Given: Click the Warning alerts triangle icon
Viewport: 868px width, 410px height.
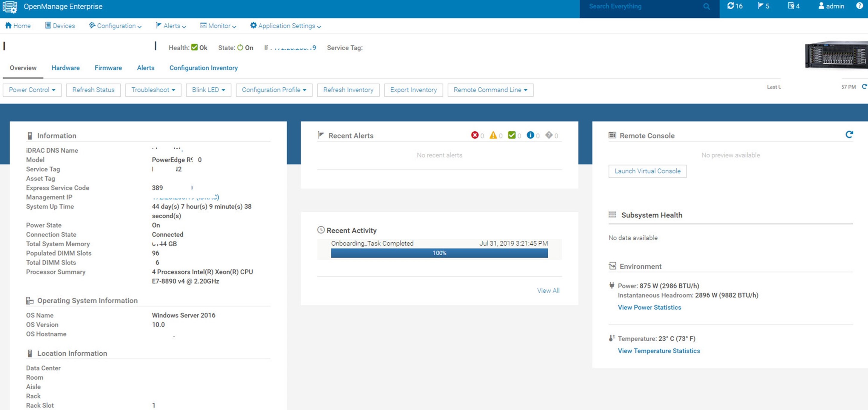Looking at the screenshot, I should pyautogui.click(x=493, y=135).
